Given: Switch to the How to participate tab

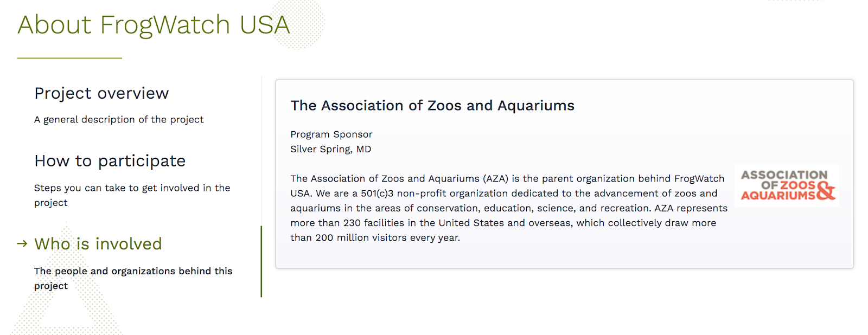Looking at the screenshot, I should coord(110,161).
